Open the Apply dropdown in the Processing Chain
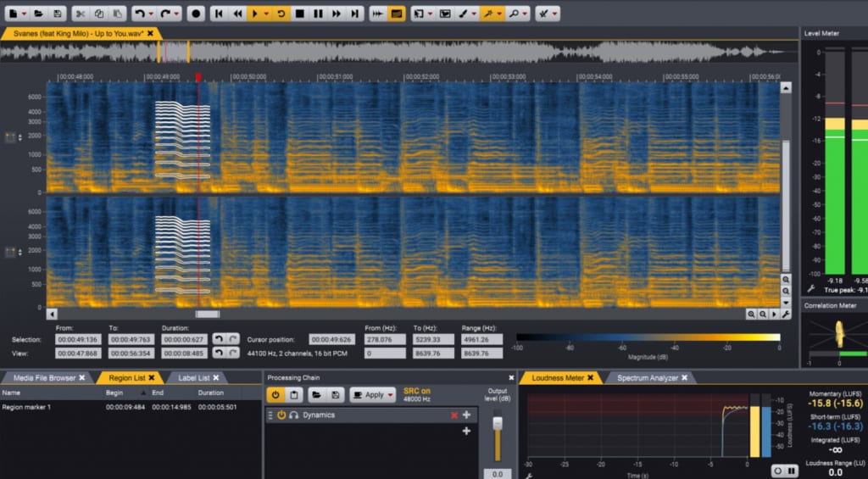The height and width of the screenshot is (479, 868). [391, 395]
